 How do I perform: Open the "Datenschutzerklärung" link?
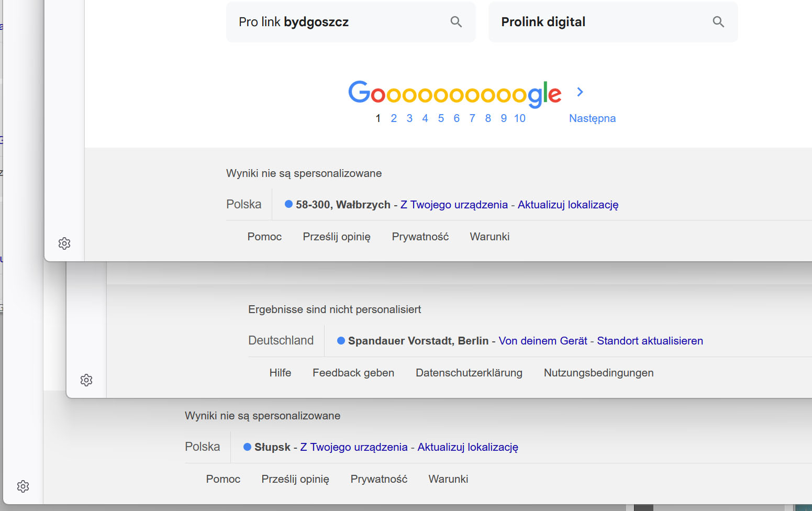(469, 373)
